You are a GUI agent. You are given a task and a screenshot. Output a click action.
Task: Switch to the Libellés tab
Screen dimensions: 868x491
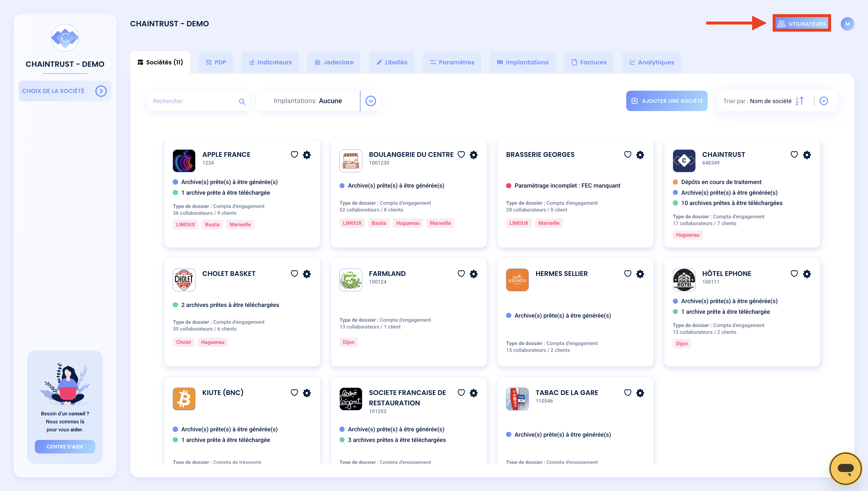[391, 62]
